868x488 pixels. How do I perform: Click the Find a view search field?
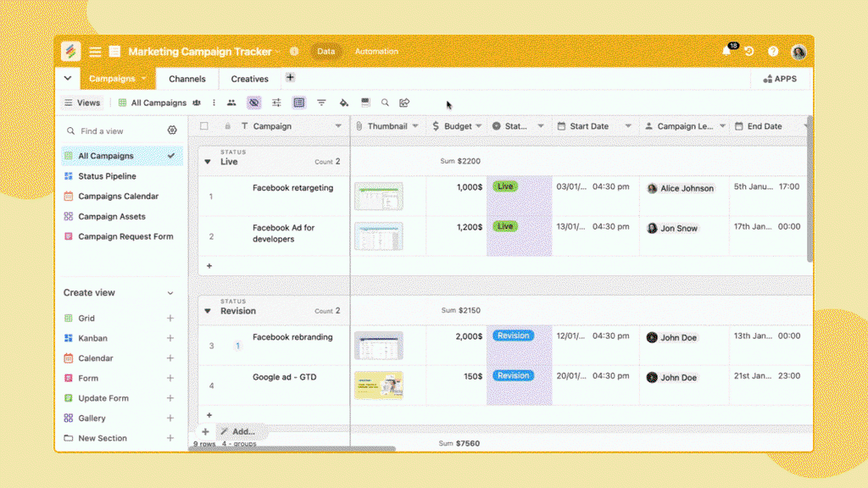114,131
